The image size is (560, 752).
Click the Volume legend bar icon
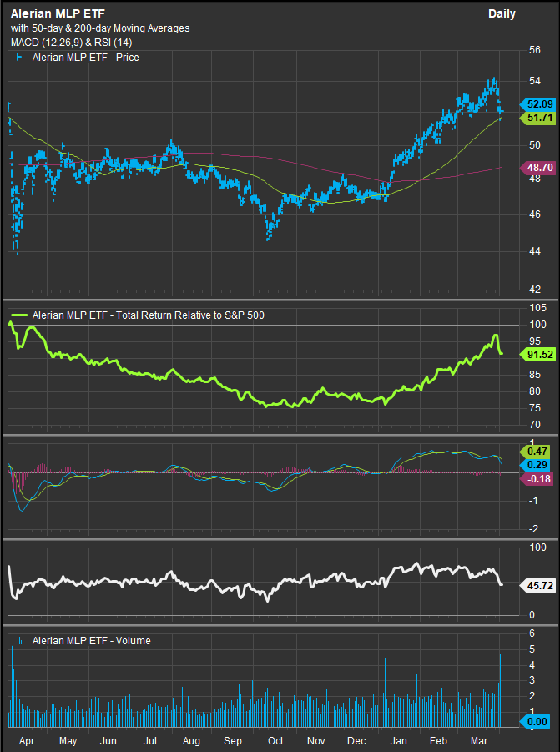18,641
